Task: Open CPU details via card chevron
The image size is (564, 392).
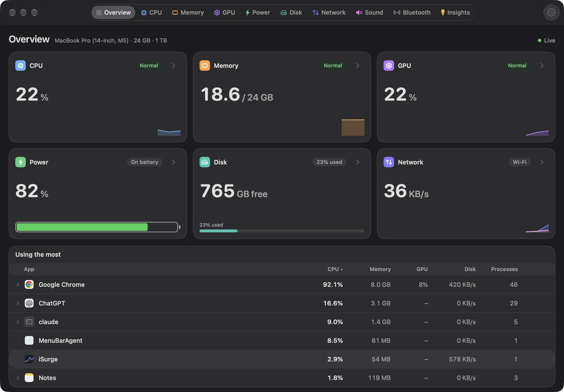Action: (173, 65)
